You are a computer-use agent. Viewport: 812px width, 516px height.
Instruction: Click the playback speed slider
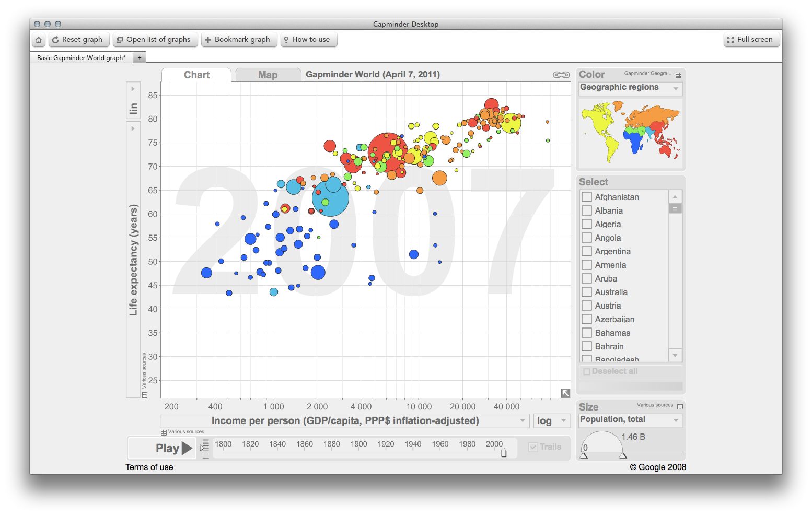205,448
